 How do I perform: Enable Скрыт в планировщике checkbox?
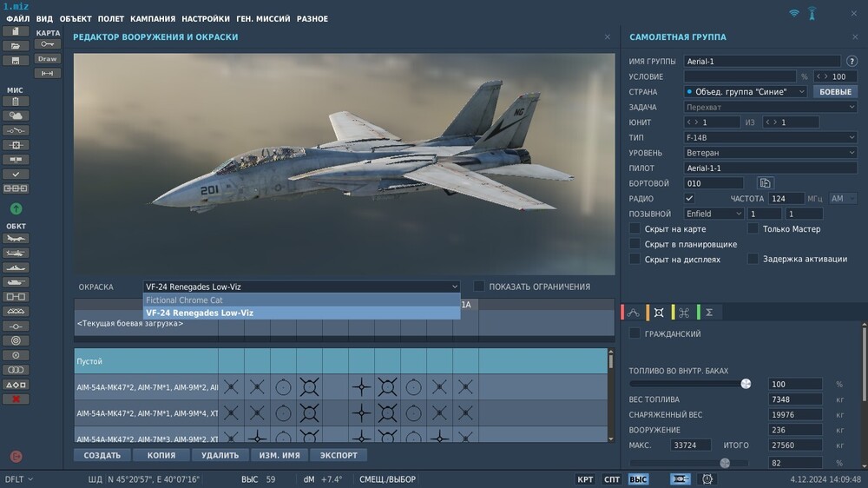click(x=635, y=244)
